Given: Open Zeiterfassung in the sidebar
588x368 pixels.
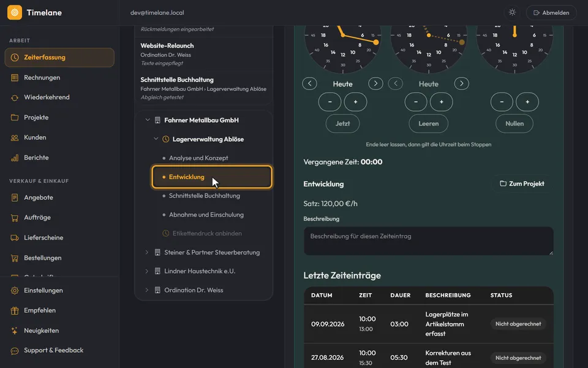Looking at the screenshot, I should click(59, 58).
